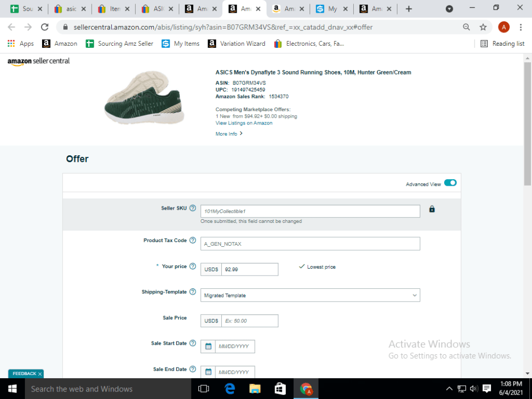The height and width of the screenshot is (399, 532).
Task: Show hidden system tray icons
Action: 449,389
